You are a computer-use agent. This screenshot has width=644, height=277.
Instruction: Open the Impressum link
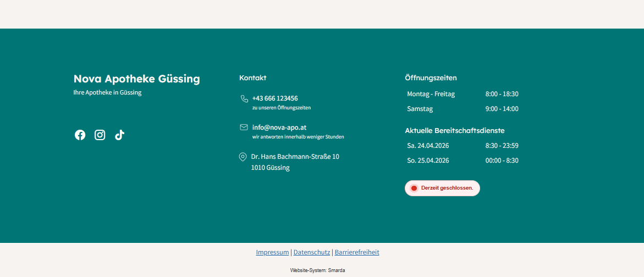(x=272, y=252)
